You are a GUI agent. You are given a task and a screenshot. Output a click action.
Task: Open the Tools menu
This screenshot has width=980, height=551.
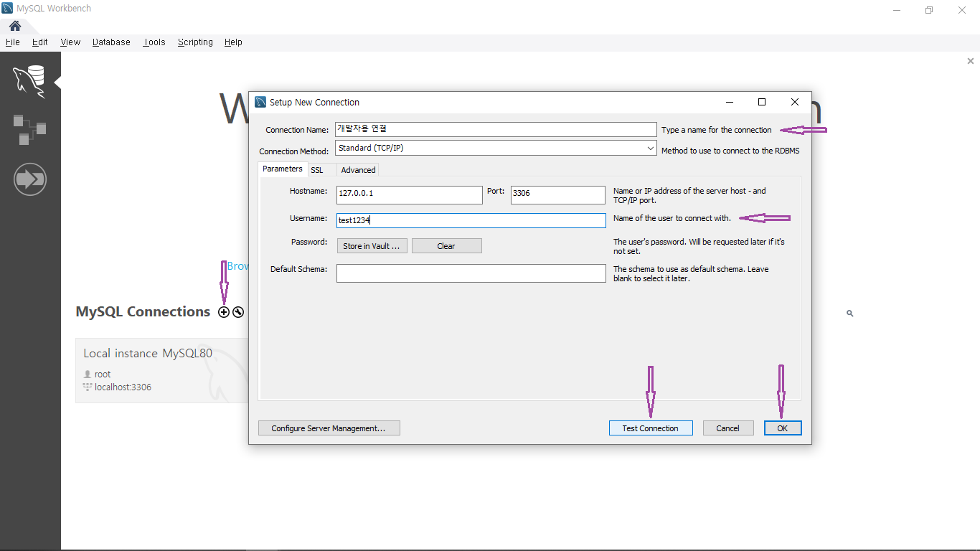click(154, 42)
